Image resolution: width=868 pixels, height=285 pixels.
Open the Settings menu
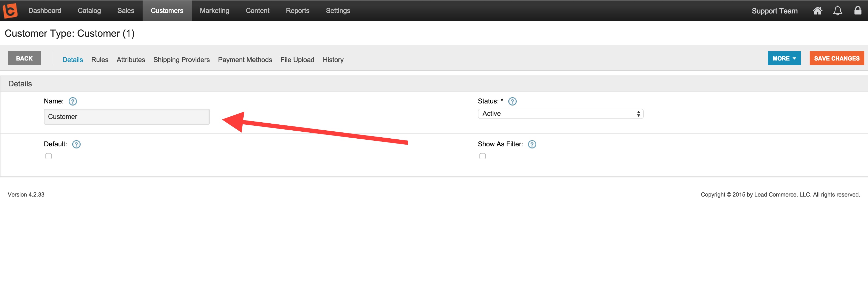tap(338, 10)
